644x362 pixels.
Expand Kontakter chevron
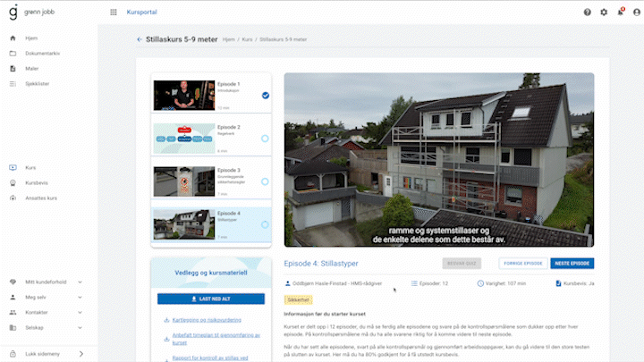click(x=80, y=312)
